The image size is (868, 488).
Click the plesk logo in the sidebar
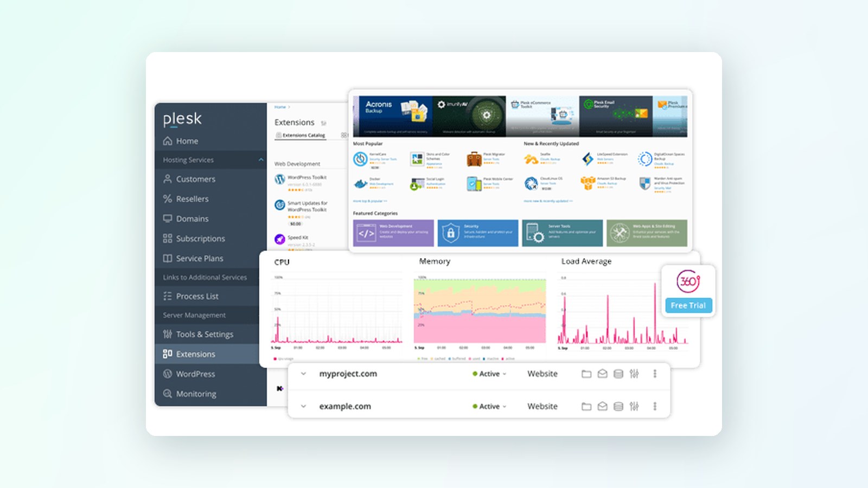182,119
